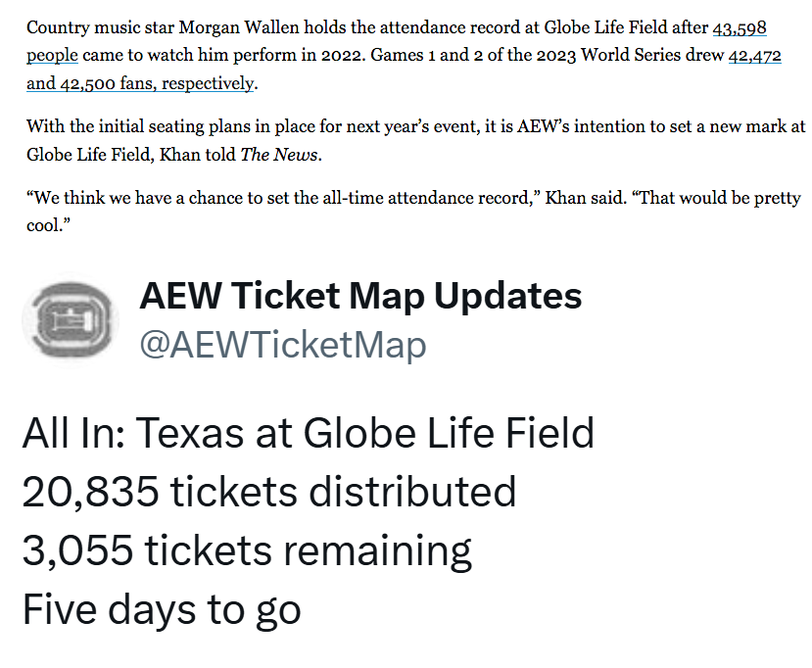Click the "Khan said." attribution text
Viewport: 812px width, 668px height.
click(x=585, y=198)
